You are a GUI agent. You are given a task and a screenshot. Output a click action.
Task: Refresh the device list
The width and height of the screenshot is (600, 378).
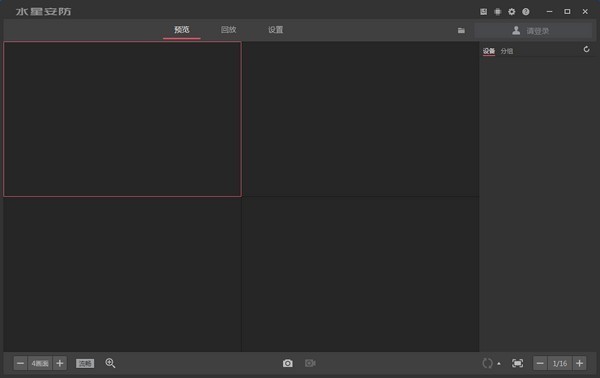tap(586, 49)
